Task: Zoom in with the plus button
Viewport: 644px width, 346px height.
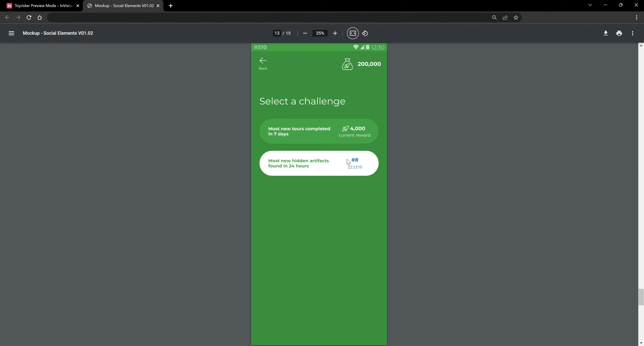Action: (x=335, y=33)
